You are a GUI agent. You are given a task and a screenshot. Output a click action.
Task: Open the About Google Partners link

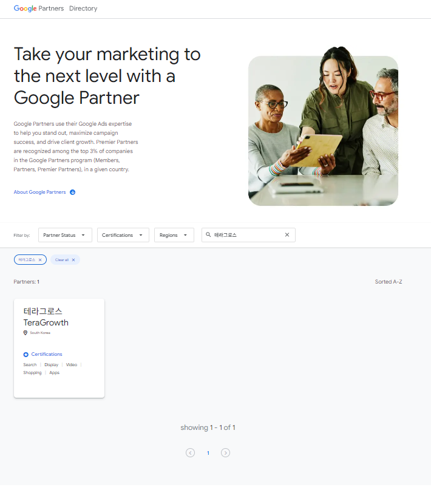click(x=39, y=192)
